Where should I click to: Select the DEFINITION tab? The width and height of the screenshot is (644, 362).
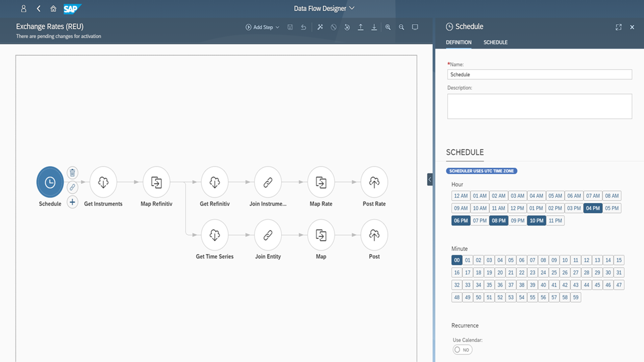(x=458, y=42)
